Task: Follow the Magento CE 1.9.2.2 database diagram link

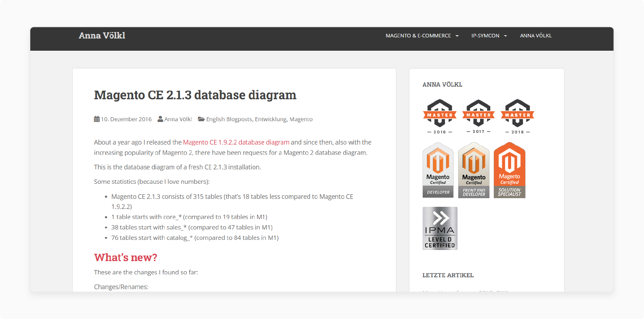Action: [236, 142]
